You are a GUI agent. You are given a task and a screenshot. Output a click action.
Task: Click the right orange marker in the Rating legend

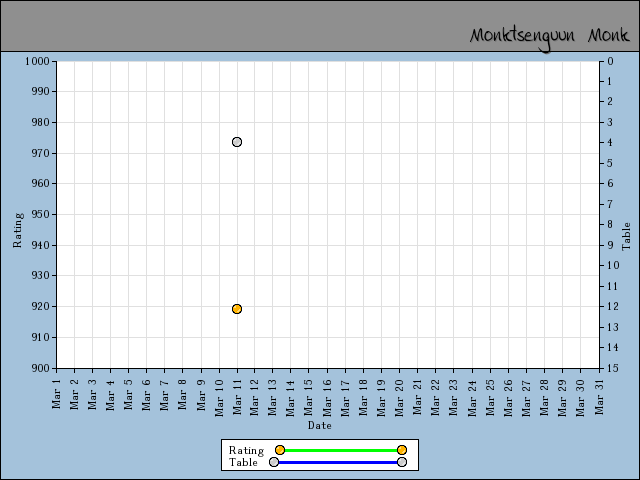click(x=402, y=450)
